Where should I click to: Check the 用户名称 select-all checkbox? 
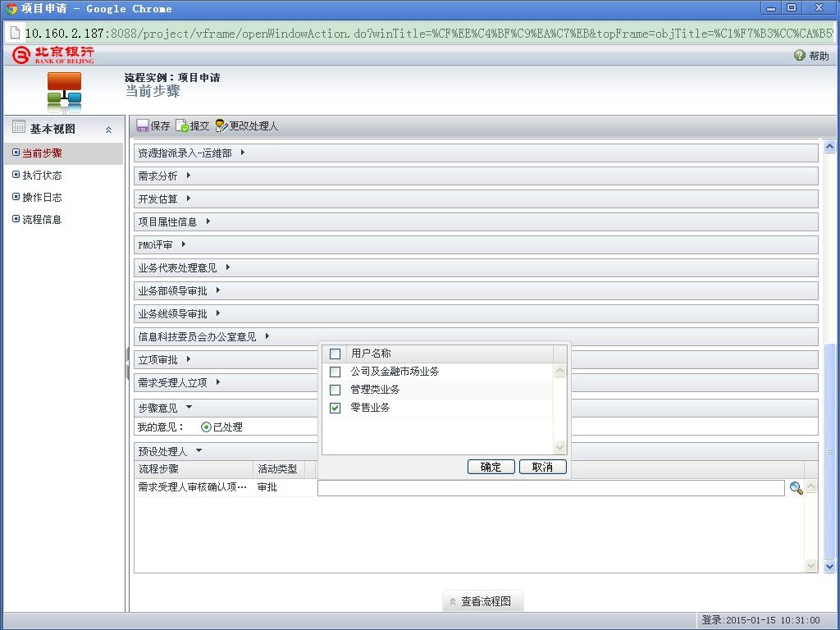[335, 354]
